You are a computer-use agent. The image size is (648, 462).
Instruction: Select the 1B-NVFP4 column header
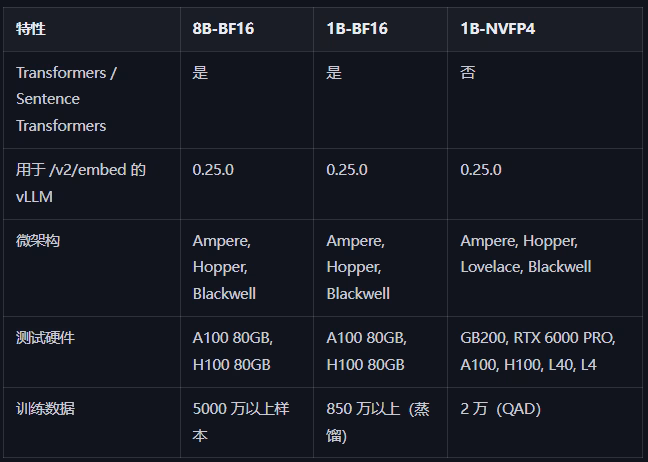[x=498, y=29]
